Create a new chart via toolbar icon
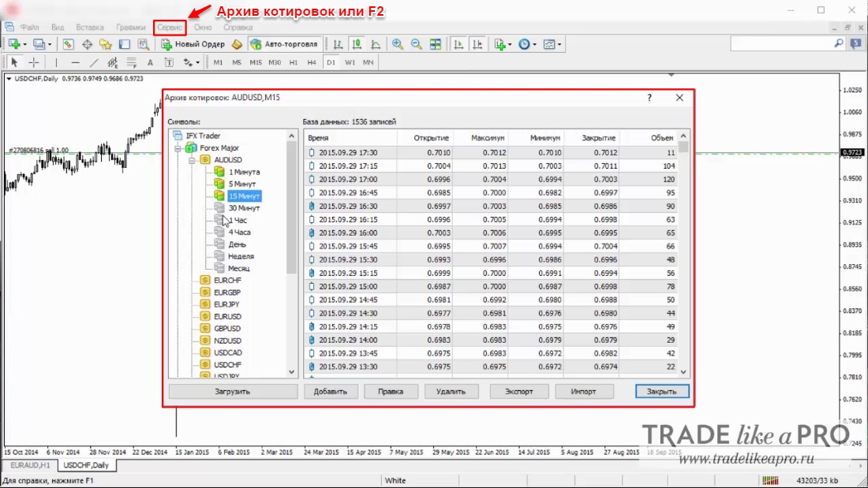The image size is (868, 488). 14,44
